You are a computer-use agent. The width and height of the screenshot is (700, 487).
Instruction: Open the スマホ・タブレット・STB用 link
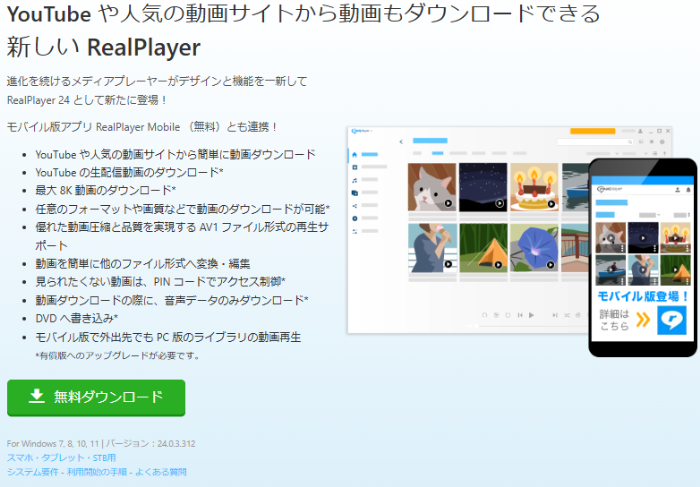(x=62, y=458)
